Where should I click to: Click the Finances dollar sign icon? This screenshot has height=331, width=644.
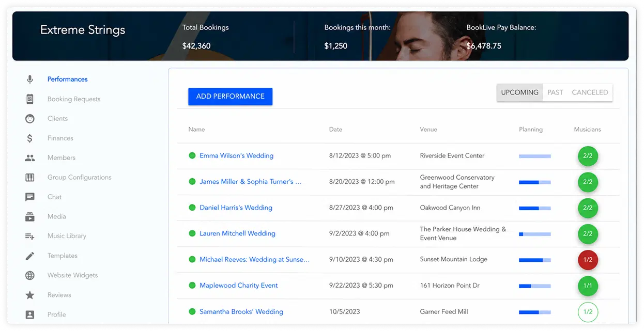pos(30,138)
